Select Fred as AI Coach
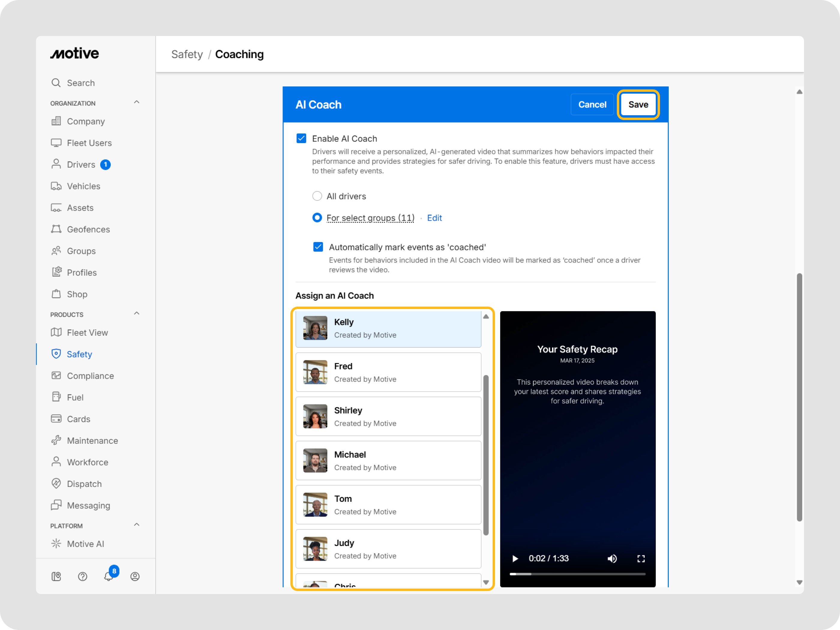840x630 pixels. click(x=388, y=372)
